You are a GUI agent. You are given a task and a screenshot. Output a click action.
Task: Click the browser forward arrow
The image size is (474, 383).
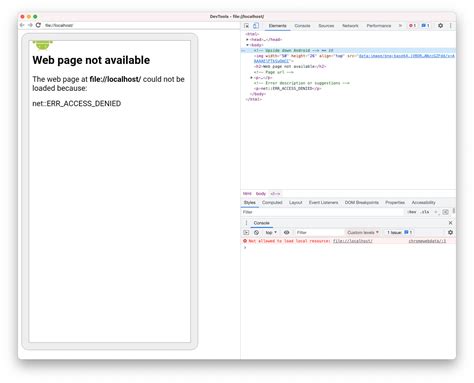click(x=30, y=25)
